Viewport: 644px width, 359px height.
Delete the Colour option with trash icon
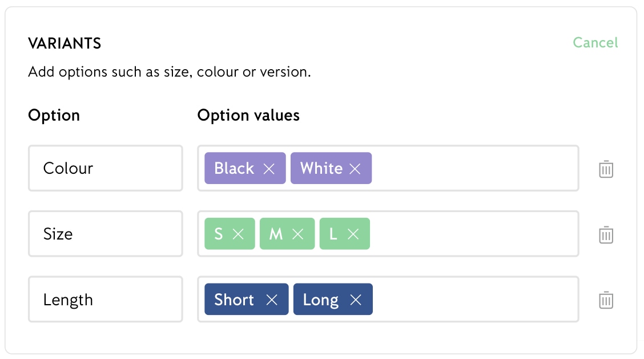tap(606, 169)
